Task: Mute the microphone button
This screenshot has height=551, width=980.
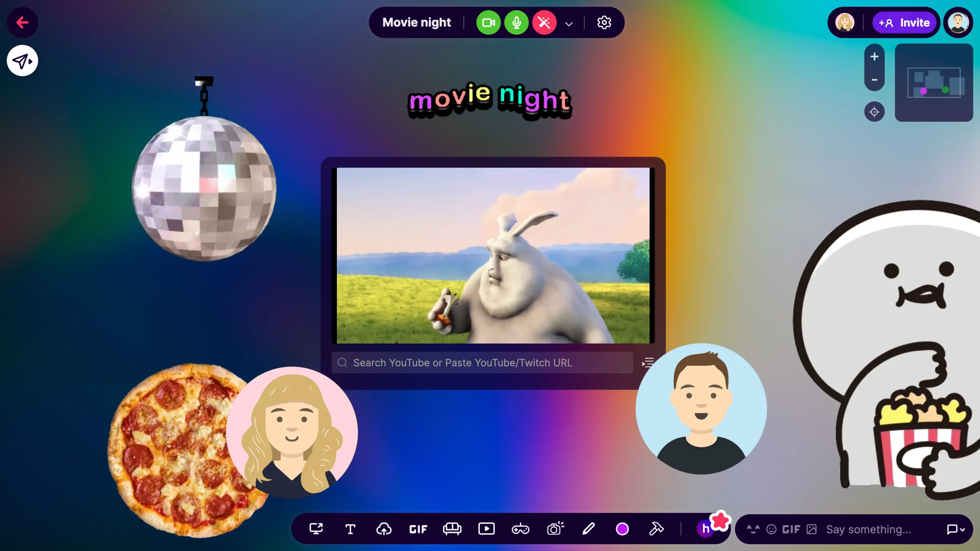Action: 517,22
